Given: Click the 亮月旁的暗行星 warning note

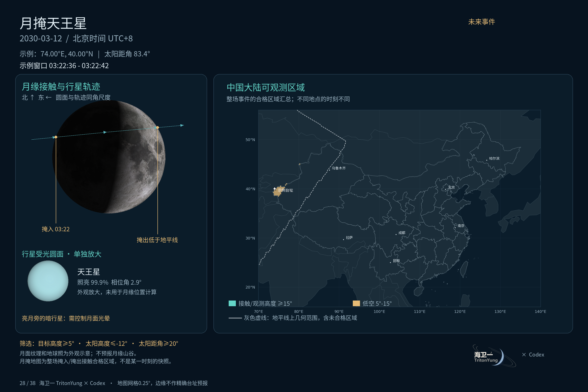Looking at the screenshot, I should click(66, 318).
